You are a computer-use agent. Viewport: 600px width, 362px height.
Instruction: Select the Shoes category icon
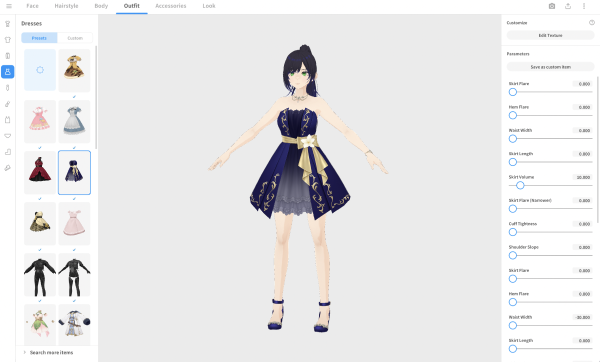point(8,168)
